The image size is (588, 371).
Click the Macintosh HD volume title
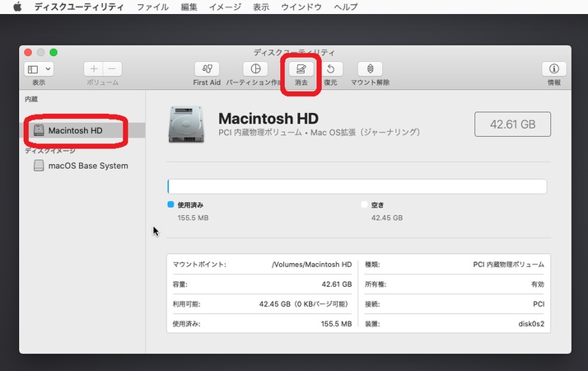point(268,119)
